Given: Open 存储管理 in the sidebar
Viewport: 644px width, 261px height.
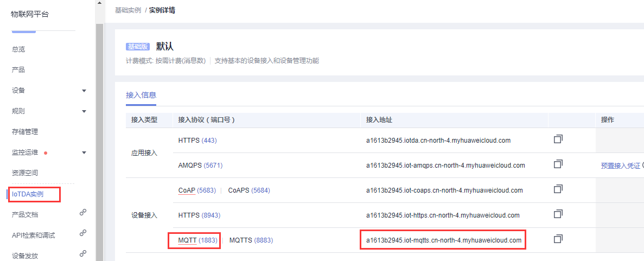Looking at the screenshot, I should (25, 132).
